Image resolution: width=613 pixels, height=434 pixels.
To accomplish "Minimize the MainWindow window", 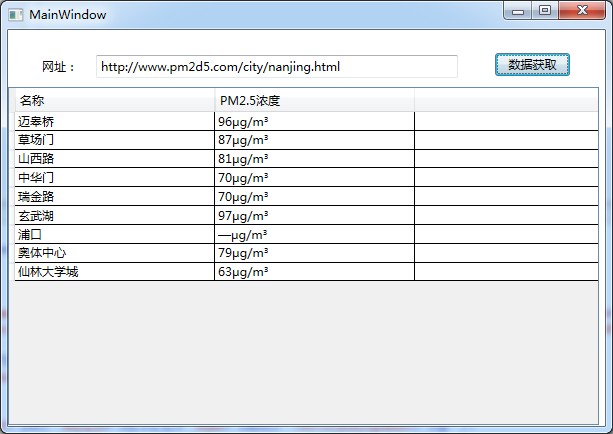I will click(x=518, y=11).
